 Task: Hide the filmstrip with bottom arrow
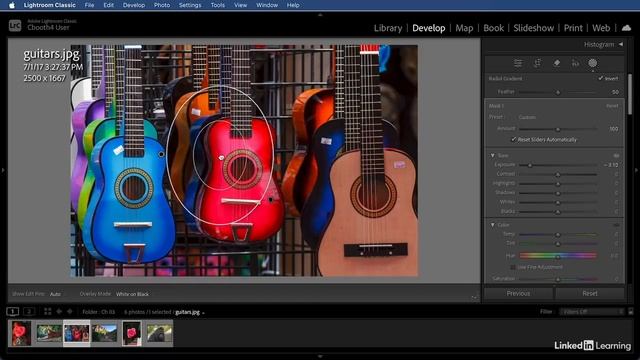[x=320, y=356]
